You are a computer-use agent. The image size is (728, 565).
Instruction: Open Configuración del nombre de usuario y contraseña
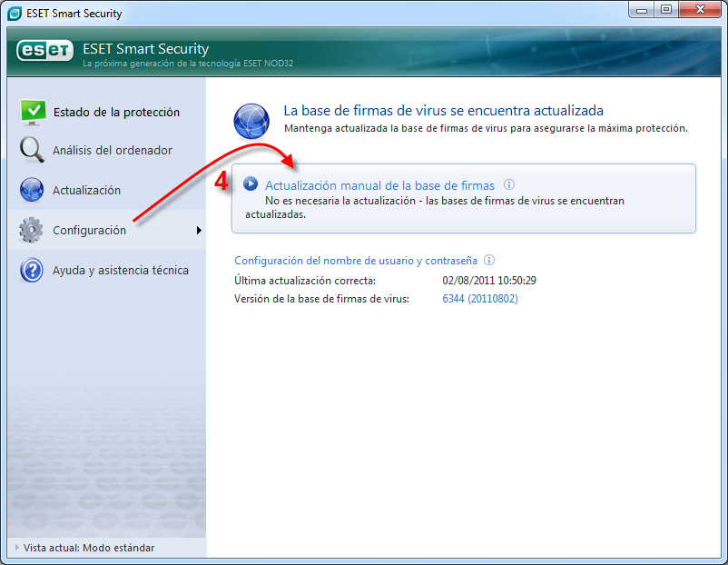pyautogui.click(x=356, y=260)
